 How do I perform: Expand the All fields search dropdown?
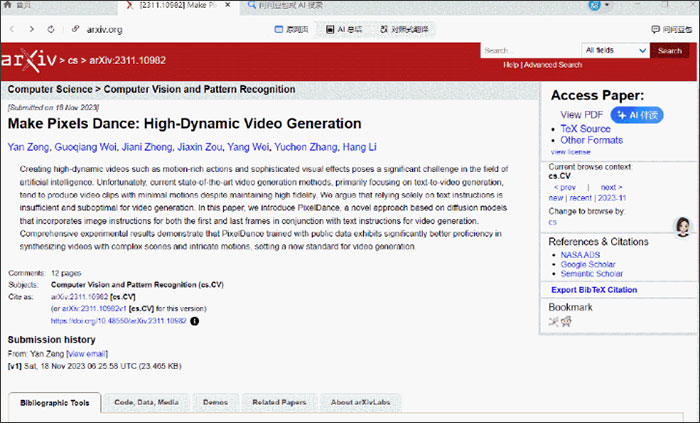(x=615, y=50)
